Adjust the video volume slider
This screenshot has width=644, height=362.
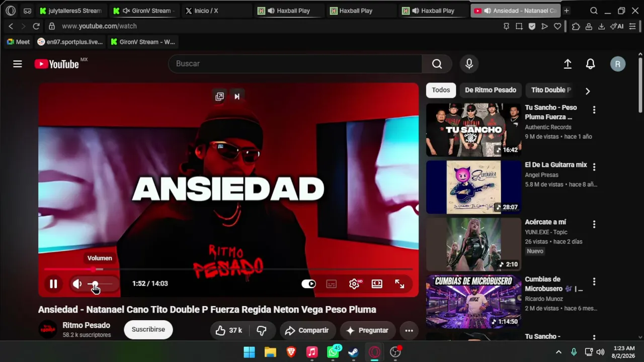(100, 284)
